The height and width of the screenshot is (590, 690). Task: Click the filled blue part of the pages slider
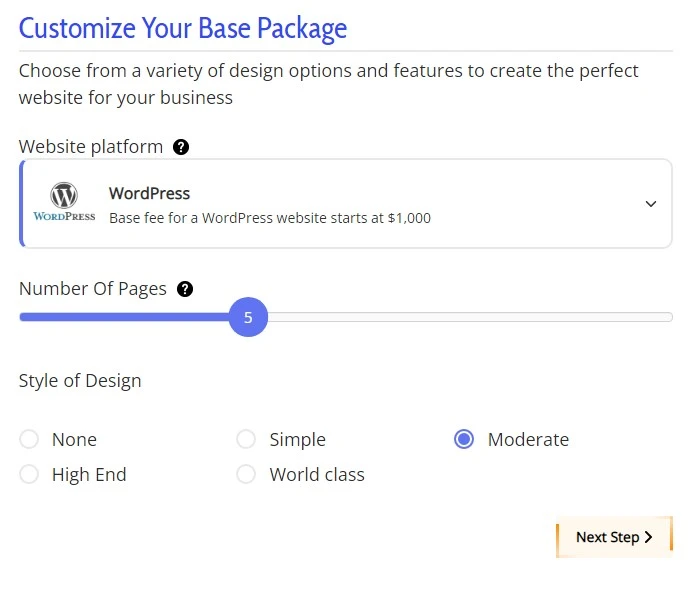pyautogui.click(x=125, y=317)
